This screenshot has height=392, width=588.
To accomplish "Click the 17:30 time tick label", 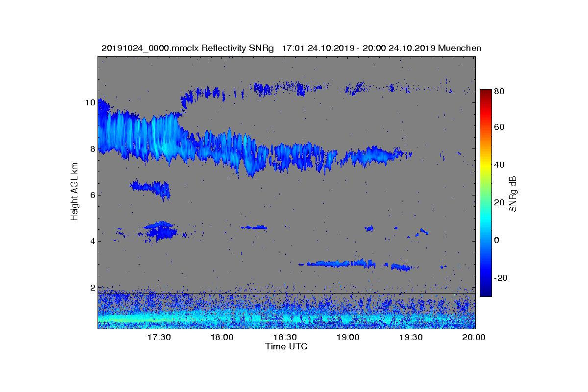I will click(159, 337).
